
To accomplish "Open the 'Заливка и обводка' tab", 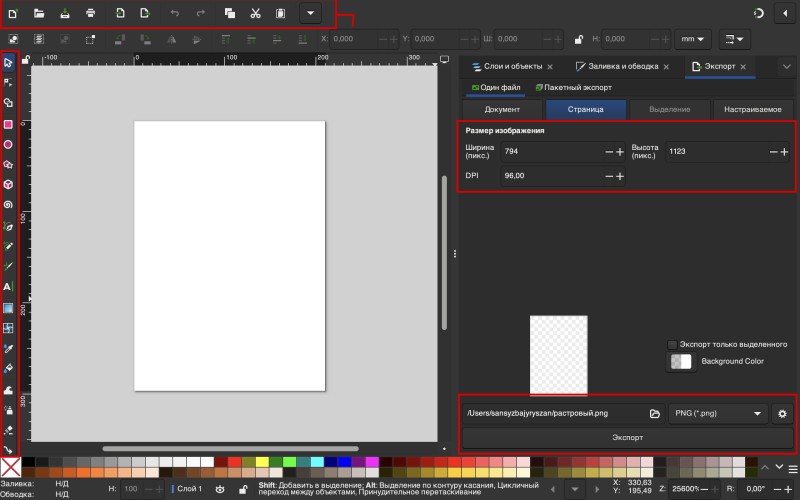I will coord(617,67).
